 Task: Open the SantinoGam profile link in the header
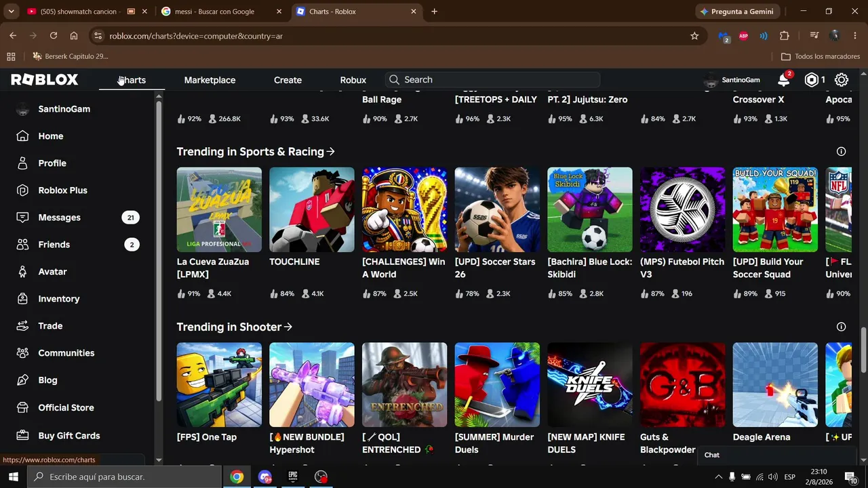732,80
